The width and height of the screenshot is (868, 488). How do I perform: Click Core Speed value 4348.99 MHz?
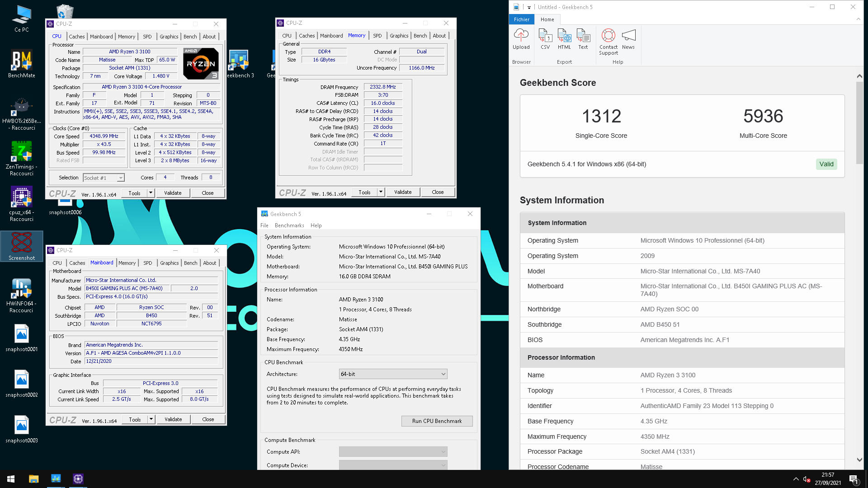(x=104, y=136)
